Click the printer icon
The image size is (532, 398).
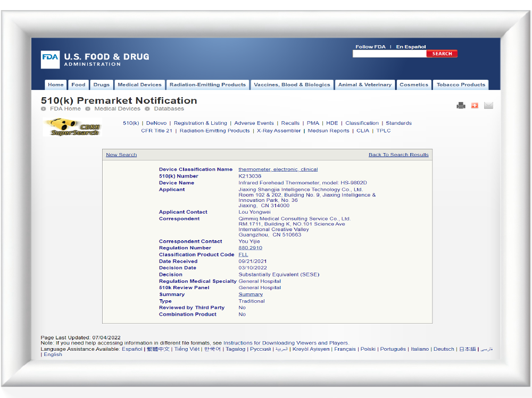coord(461,105)
